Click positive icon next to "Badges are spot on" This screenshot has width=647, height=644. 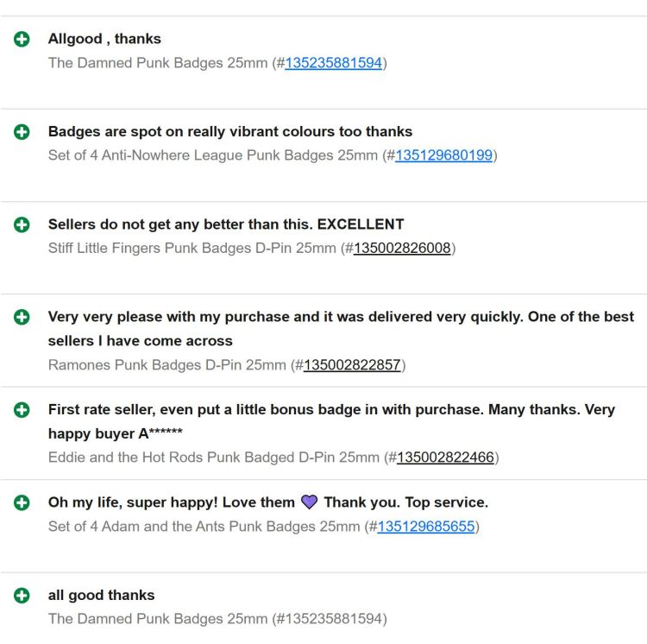pyautogui.click(x=22, y=132)
